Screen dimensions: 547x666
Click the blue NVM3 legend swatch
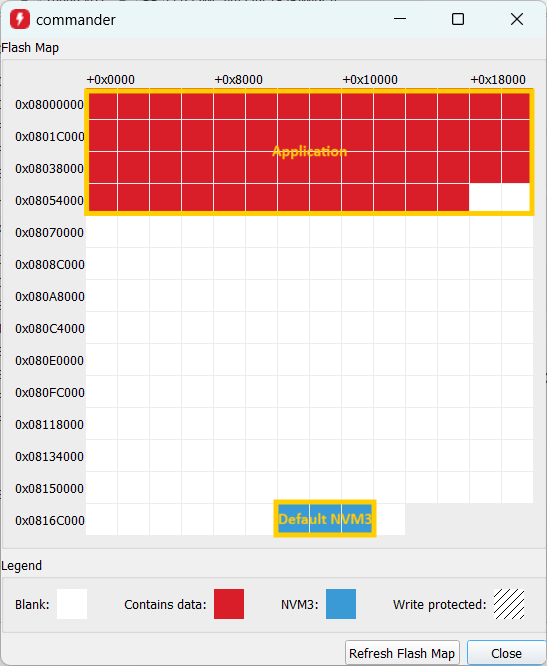click(x=341, y=604)
